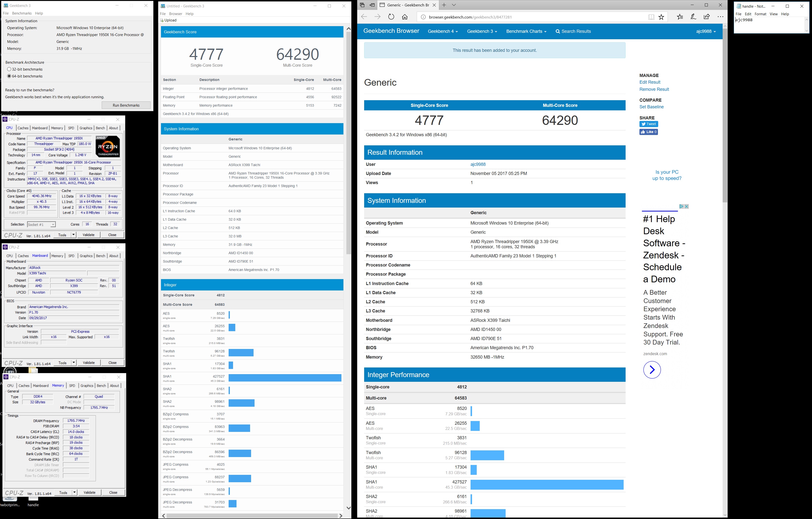Image resolution: width=812 pixels, height=519 pixels.
Task: Open the browser more options ellipsis
Action: (x=721, y=17)
